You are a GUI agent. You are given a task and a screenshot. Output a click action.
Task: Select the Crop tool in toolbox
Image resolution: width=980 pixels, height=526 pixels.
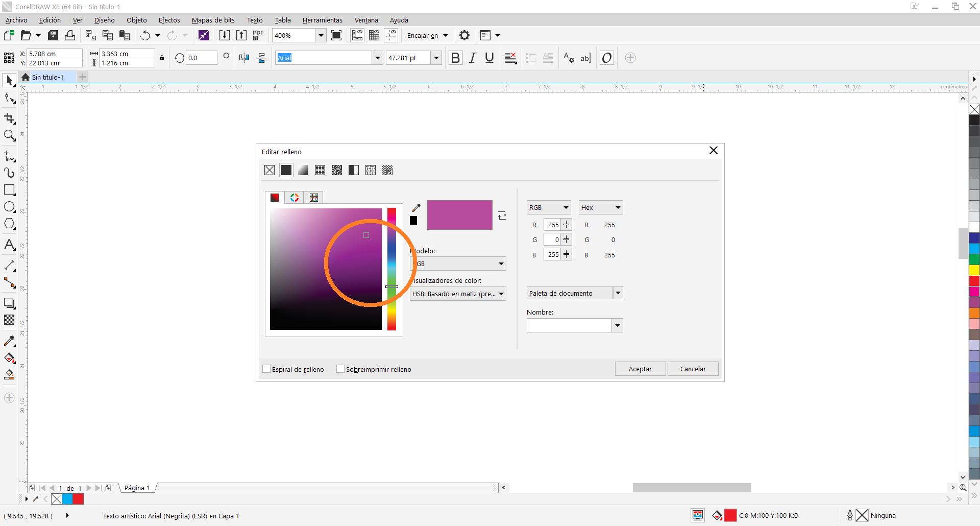(9, 118)
